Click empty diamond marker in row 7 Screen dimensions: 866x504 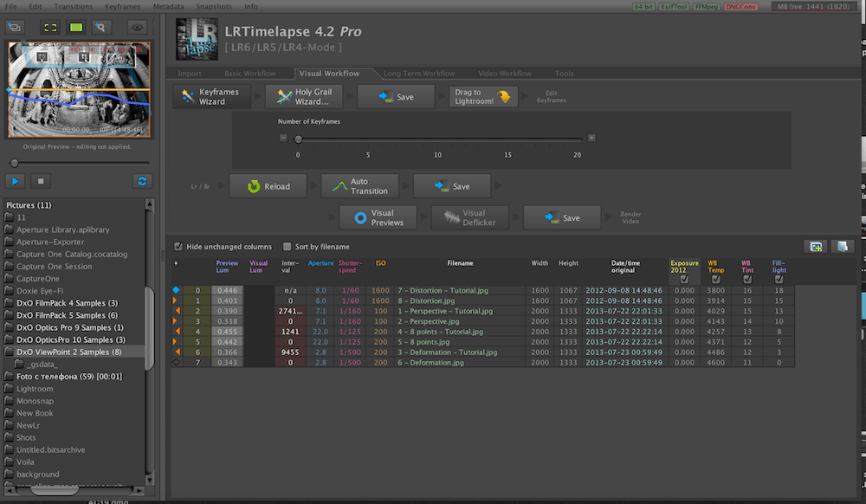click(176, 363)
